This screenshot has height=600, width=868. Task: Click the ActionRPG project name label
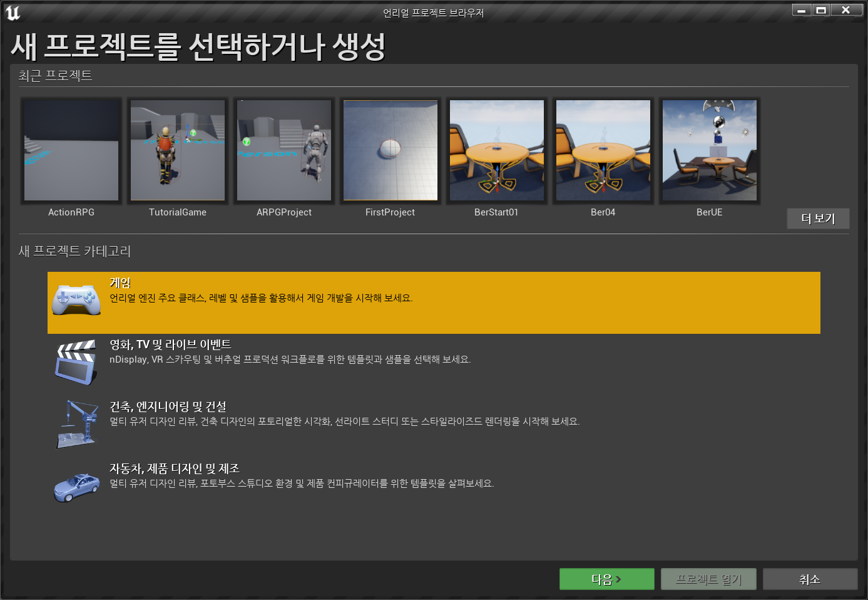pyautogui.click(x=71, y=212)
